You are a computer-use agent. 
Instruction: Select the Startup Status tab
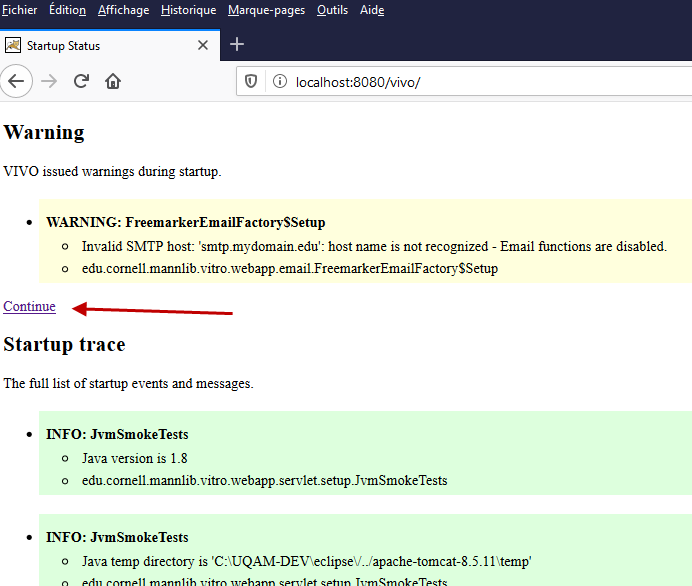(x=110, y=45)
